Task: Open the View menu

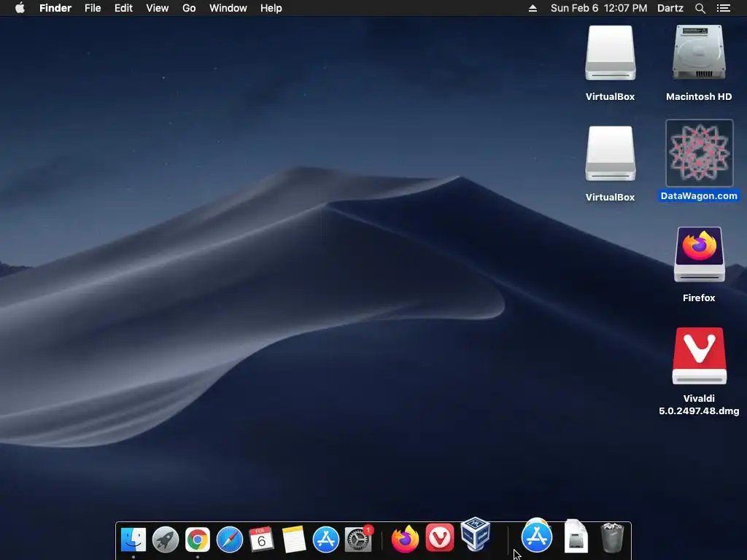Action: 158,8
